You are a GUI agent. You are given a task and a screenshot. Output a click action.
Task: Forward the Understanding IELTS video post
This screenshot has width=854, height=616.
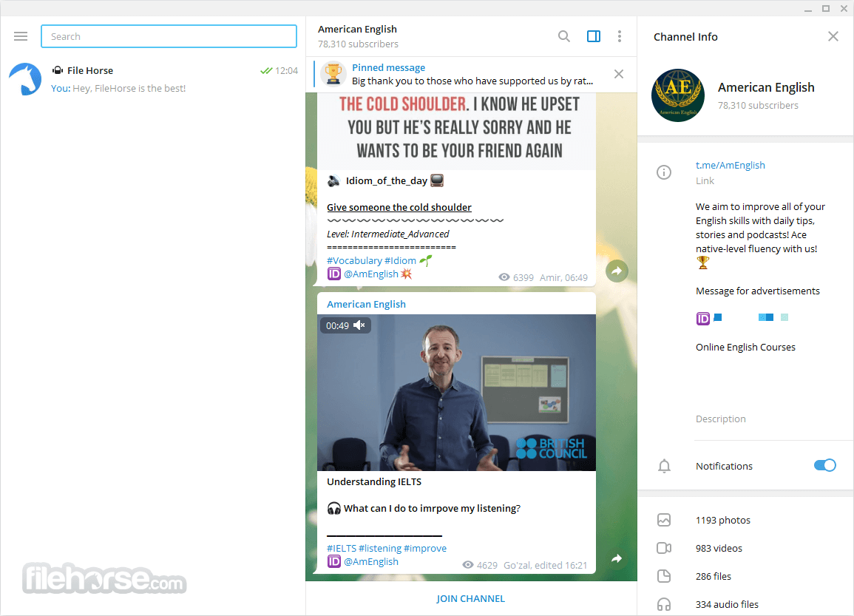tap(617, 558)
